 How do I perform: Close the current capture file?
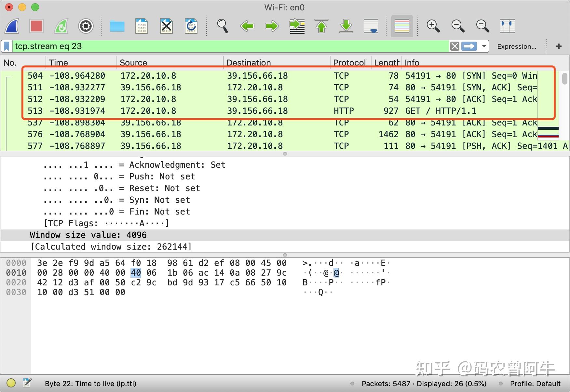pyautogui.click(x=166, y=26)
